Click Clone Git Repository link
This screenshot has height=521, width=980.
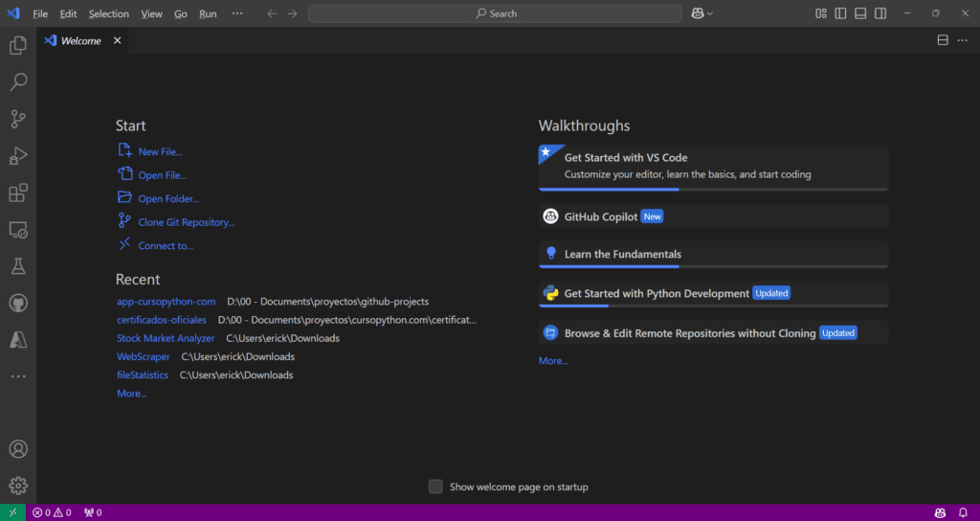187,222
